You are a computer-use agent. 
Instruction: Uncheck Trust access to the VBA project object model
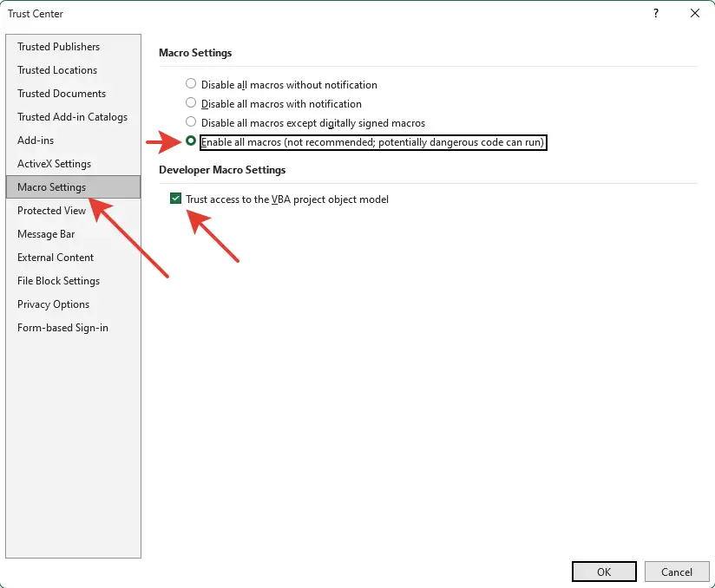175,198
